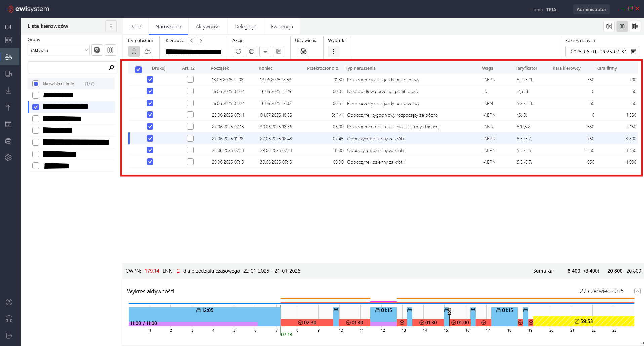Check Art. 12 box for 27.06.2025 11:28 row
This screenshot has height=346, width=644.
190,138
